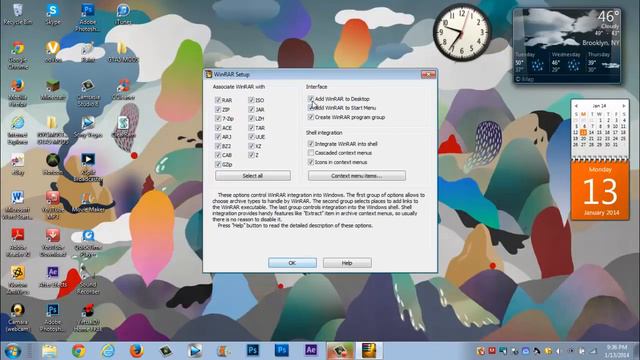
Task: Open the Movie Maker desktop shortcut
Action: coord(88,202)
